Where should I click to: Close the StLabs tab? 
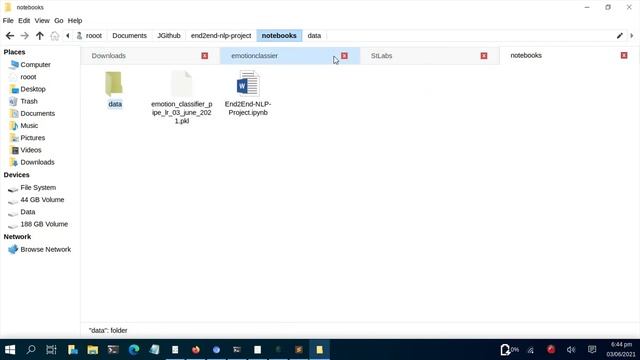[484, 56]
